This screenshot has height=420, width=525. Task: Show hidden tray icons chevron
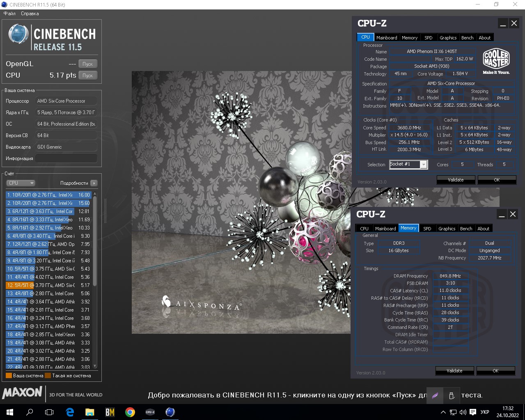click(443, 412)
